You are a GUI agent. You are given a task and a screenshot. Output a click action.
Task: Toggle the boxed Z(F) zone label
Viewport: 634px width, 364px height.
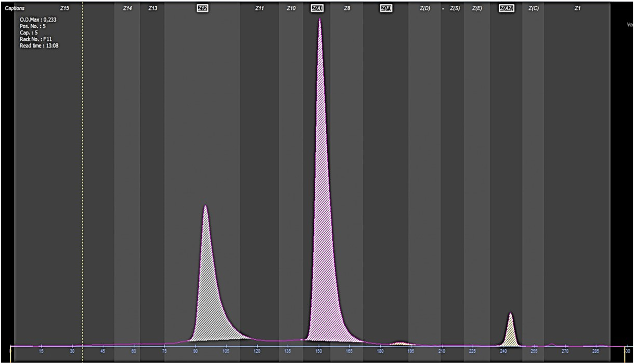tap(386, 8)
